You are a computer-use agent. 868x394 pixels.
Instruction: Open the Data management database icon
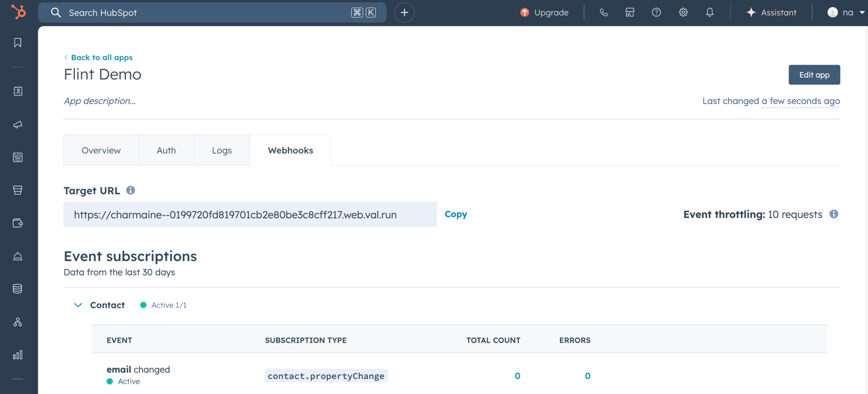coord(18,289)
